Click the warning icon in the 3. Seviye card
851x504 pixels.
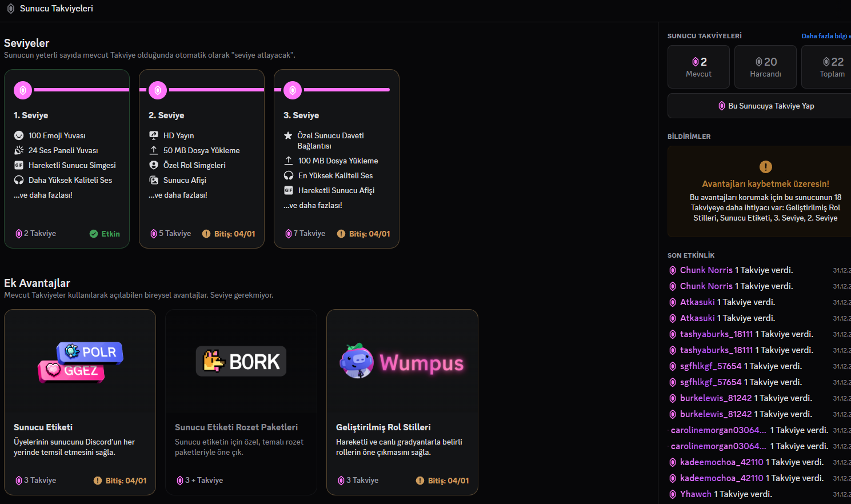[x=341, y=234]
